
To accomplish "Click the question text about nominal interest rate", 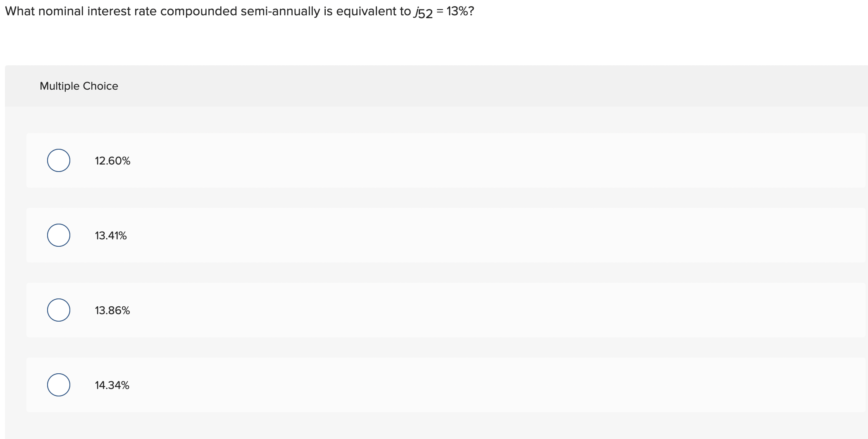I will pyautogui.click(x=207, y=12).
